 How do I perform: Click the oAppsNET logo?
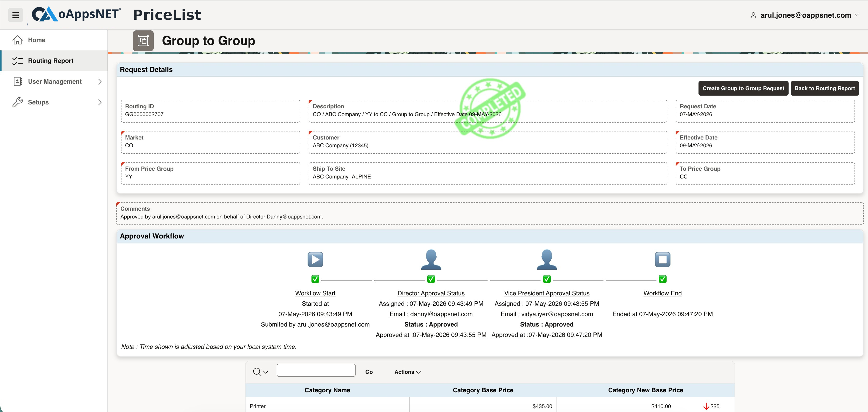76,14
